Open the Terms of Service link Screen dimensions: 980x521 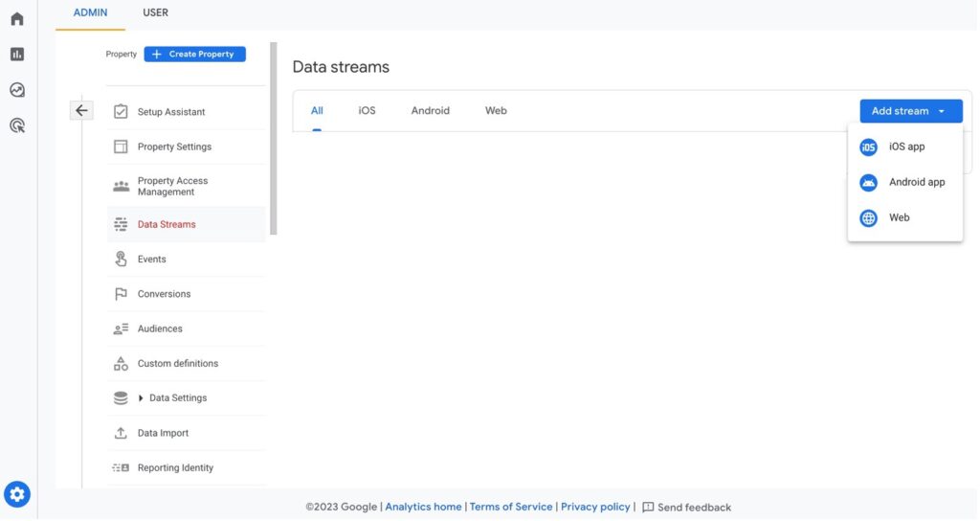coord(510,507)
